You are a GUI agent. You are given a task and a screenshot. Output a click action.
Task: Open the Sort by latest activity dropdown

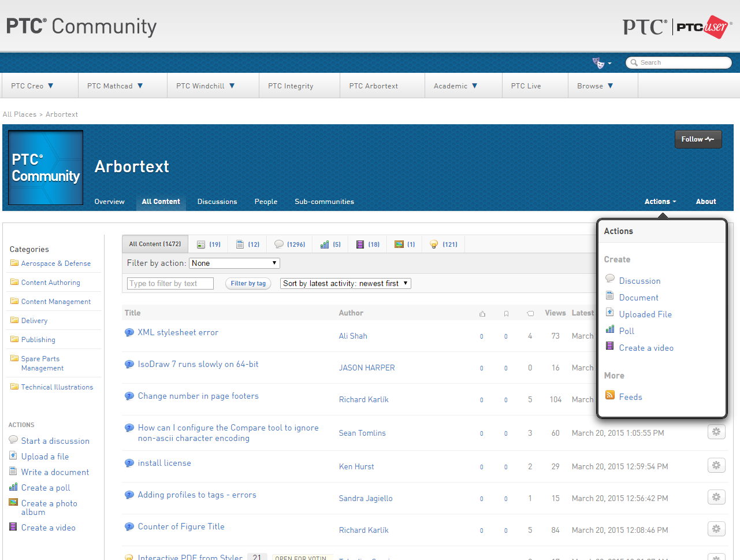(x=345, y=283)
